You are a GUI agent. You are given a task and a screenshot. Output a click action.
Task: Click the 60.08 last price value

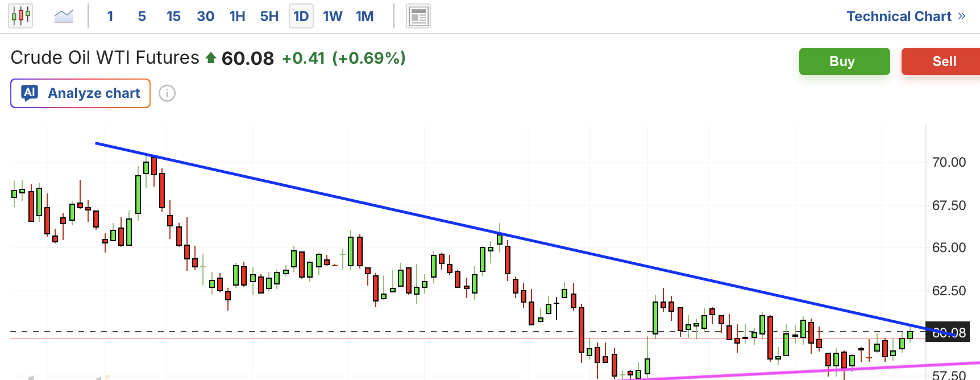pos(248,58)
